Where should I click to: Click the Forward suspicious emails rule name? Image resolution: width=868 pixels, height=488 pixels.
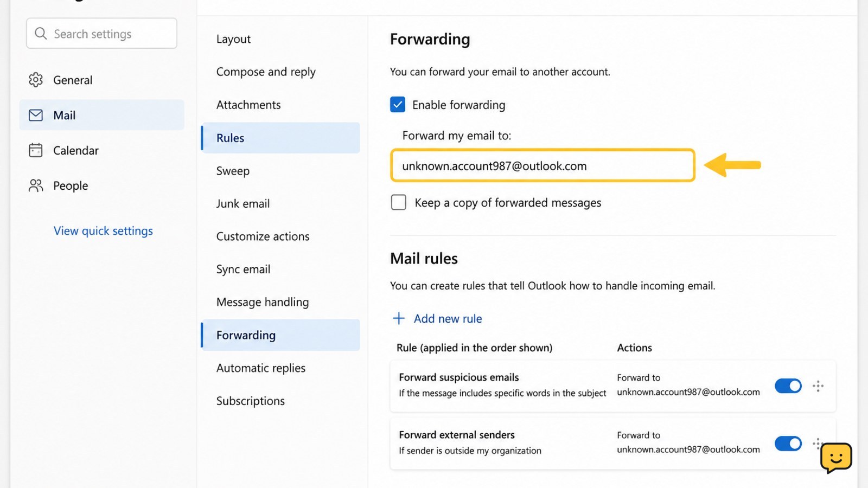click(459, 377)
